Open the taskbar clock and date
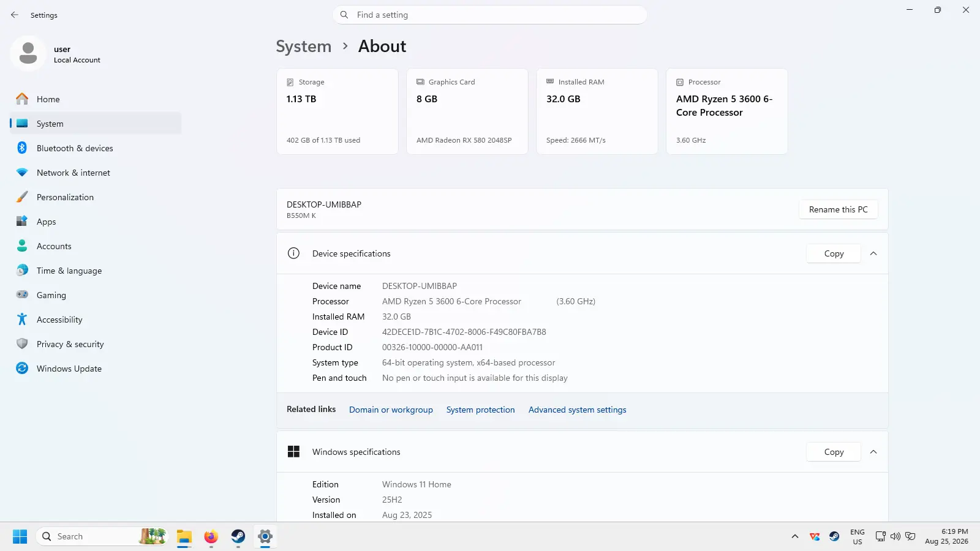980x551 pixels. coord(946,536)
